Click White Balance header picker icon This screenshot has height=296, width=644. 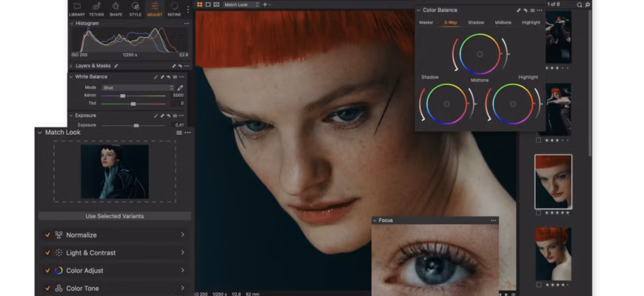[155, 77]
